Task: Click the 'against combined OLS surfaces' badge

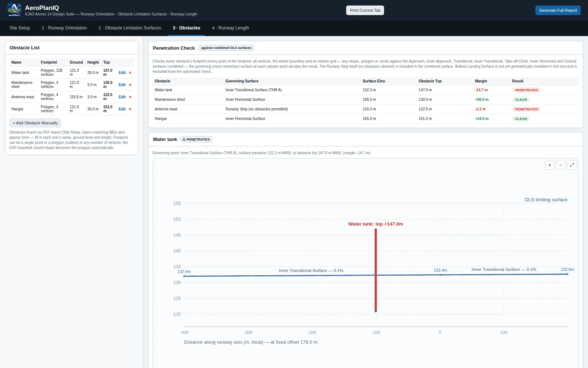Action: [226, 48]
